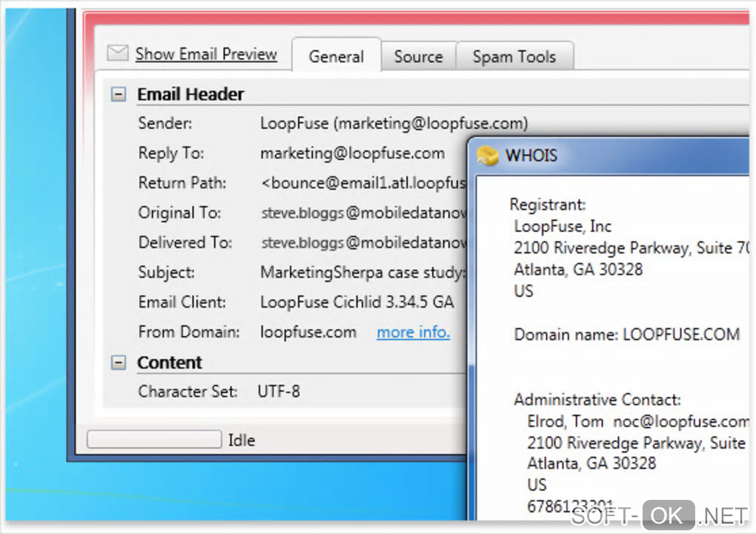
Task: Click the From Domain: label
Action: pos(189,332)
